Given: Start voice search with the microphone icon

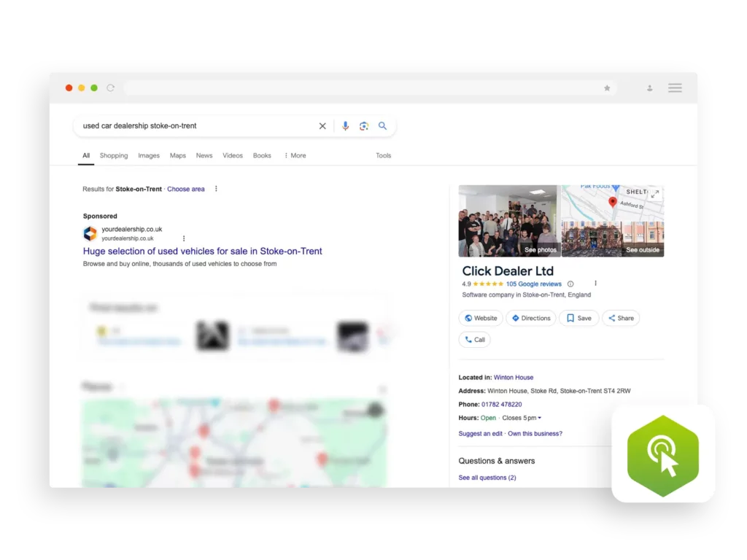Looking at the screenshot, I should click(x=345, y=125).
